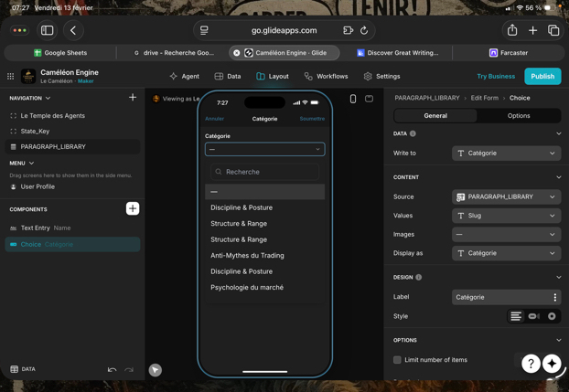
Task: Click the Try Business link
Action: pyautogui.click(x=496, y=77)
